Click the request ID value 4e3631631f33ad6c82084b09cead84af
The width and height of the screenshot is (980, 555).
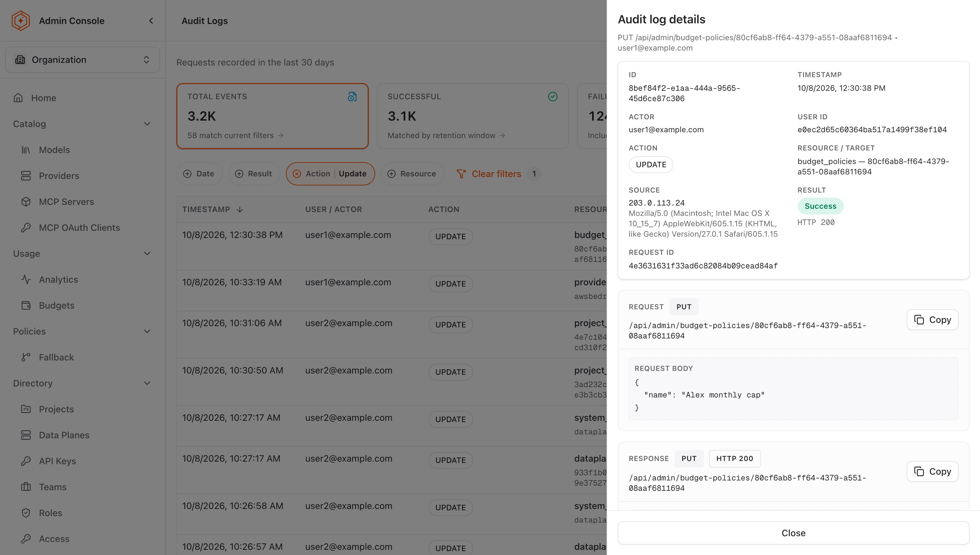(703, 266)
